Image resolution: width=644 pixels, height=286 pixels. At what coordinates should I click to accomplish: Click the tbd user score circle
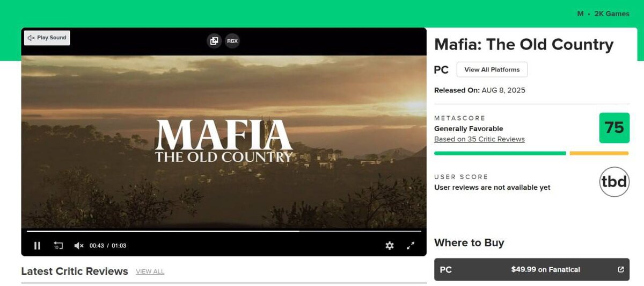(614, 182)
